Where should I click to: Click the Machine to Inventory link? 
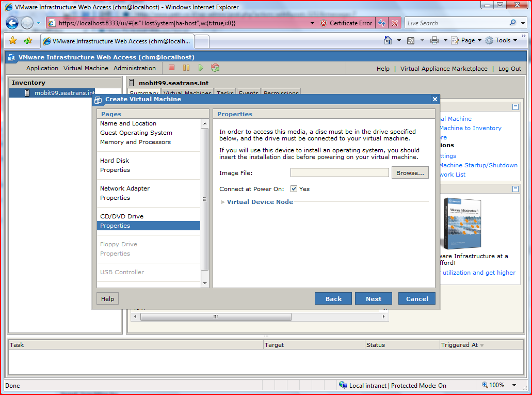pos(471,128)
